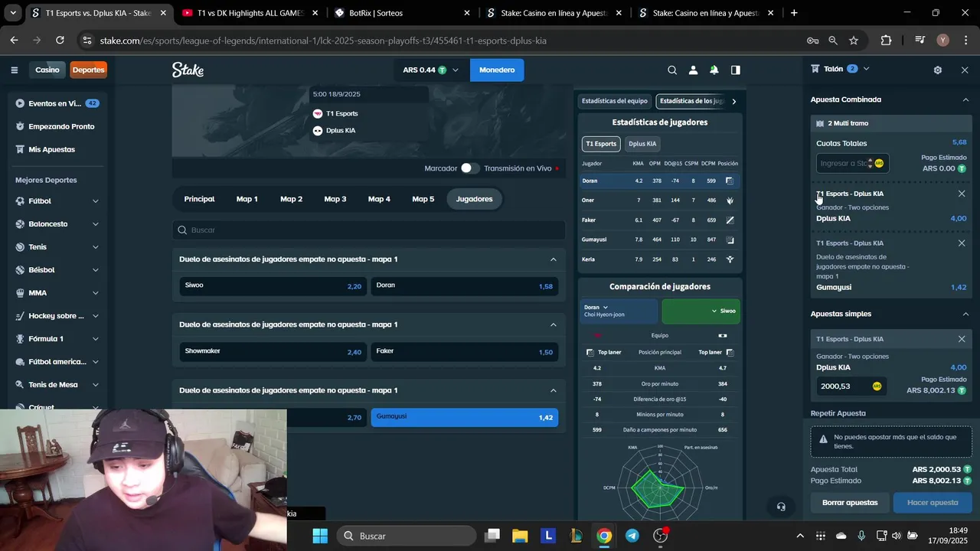
Task: Open Telegram from the taskbar
Action: point(632,536)
